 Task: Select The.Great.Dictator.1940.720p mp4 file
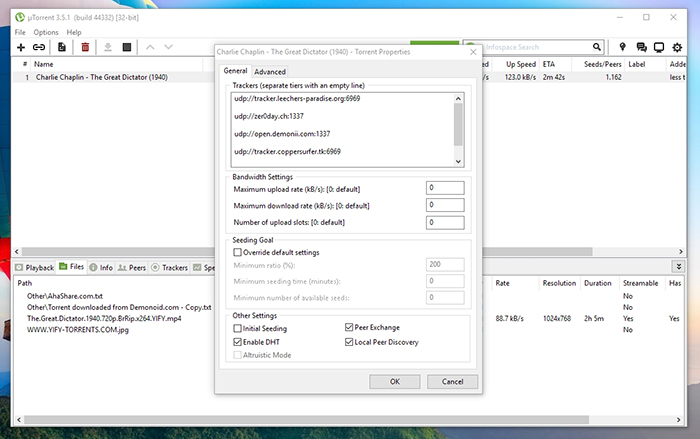104,318
